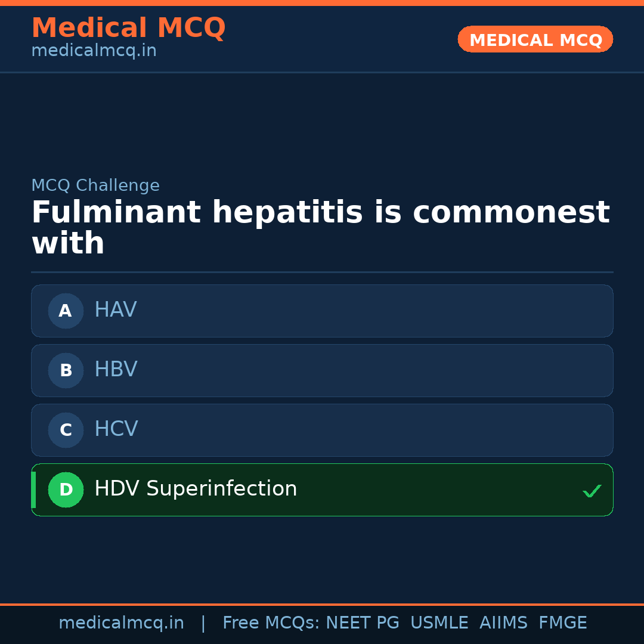Click the Medical MCQ orange title

128,28
